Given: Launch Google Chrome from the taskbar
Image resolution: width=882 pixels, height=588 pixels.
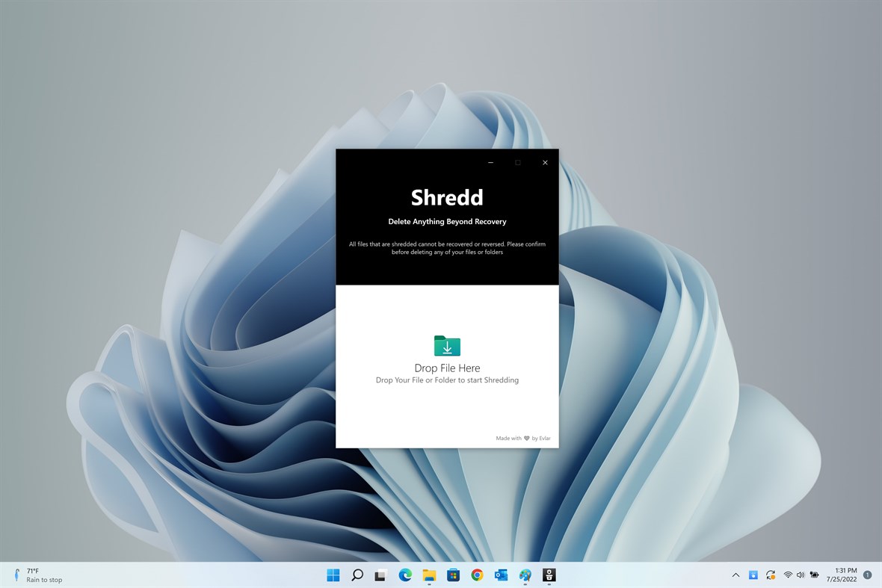Looking at the screenshot, I should 477,575.
